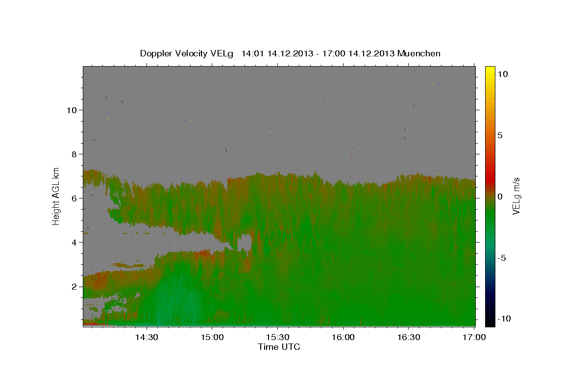Click the '16:30' time tick label
Viewport: 588px width, 392px height.
409,337
